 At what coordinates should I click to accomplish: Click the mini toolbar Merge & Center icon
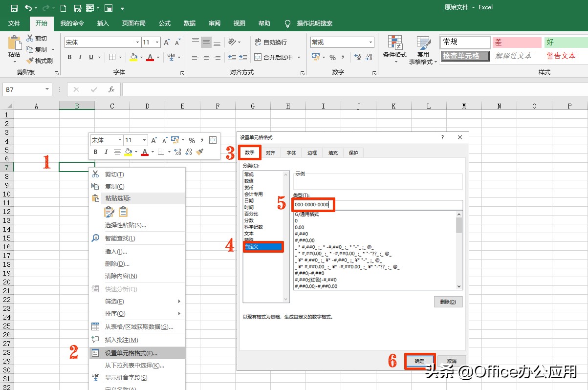213,140
